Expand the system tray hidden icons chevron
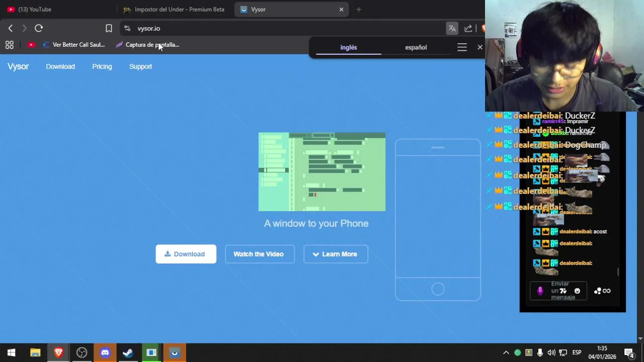644x362 pixels. pos(506,352)
